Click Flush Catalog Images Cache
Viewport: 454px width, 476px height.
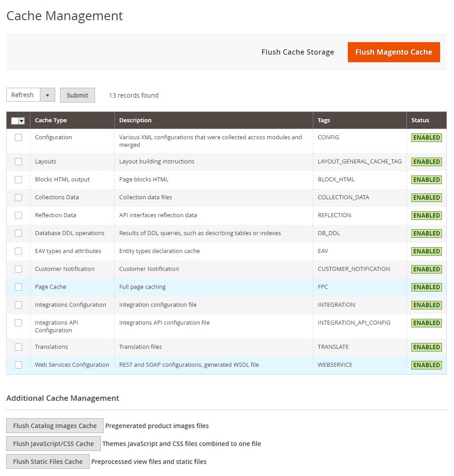[55, 425]
